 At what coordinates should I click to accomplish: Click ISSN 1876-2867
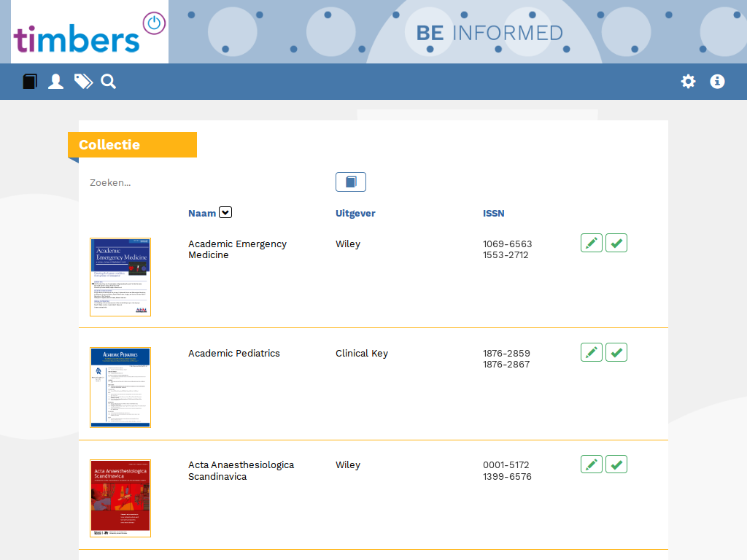(x=506, y=365)
